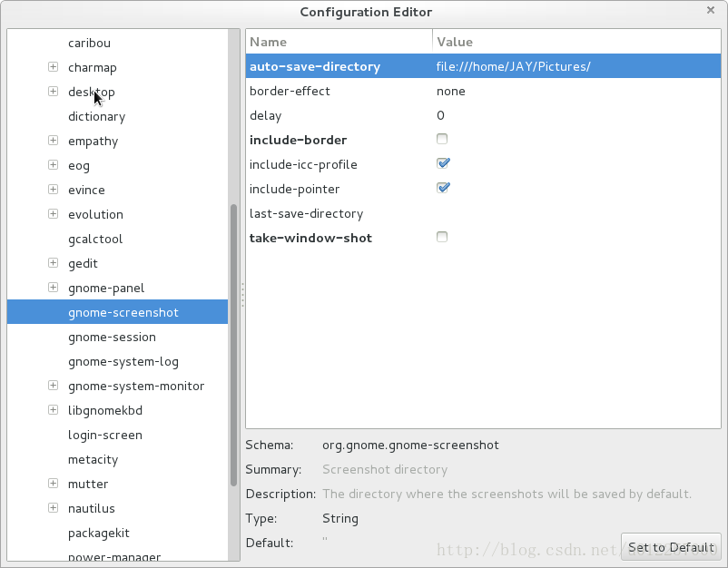Click the Value column header
This screenshot has height=568, width=728.
coord(576,42)
